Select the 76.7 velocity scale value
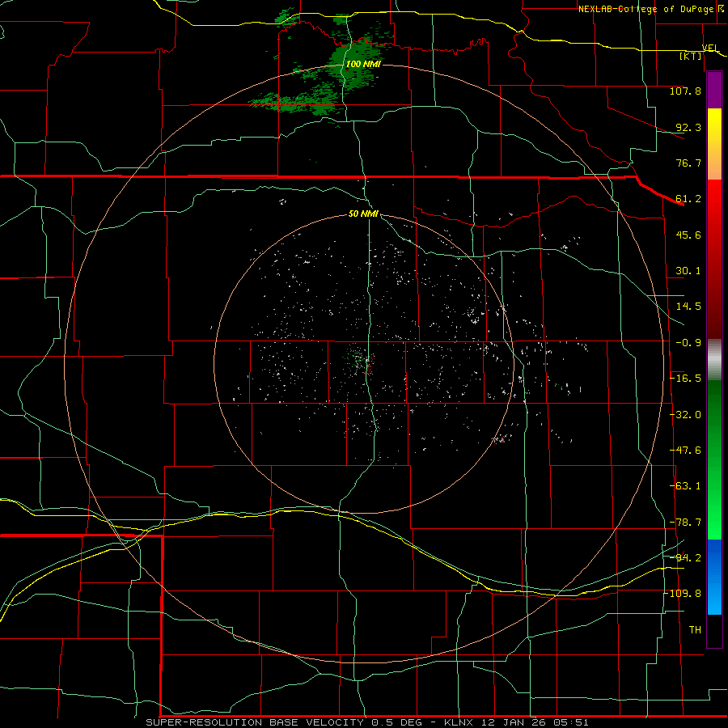This screenshot has width=728, height=728. 688,163
